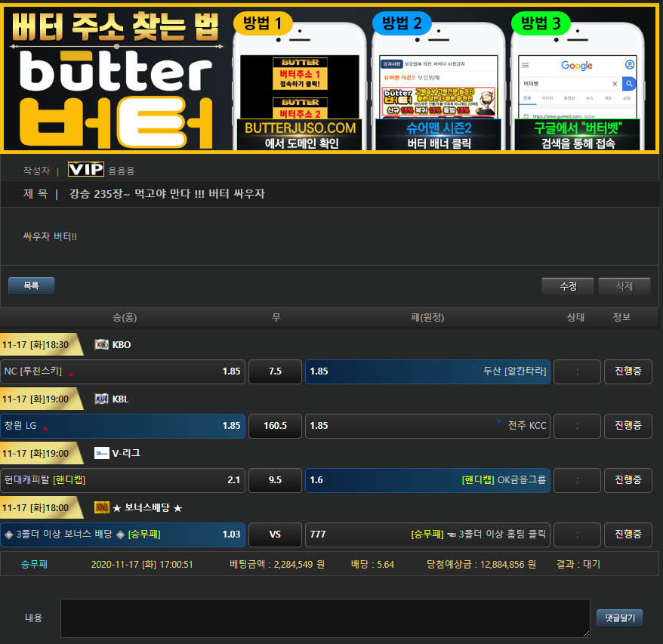This screenshot has height=644, width=663.
Task: Click 진행중 status for the KBO match
Action: (x=628, y=371)
